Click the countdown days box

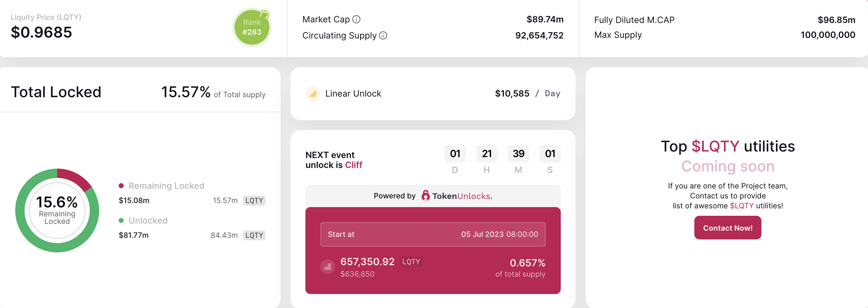click(x=455, y=154)
